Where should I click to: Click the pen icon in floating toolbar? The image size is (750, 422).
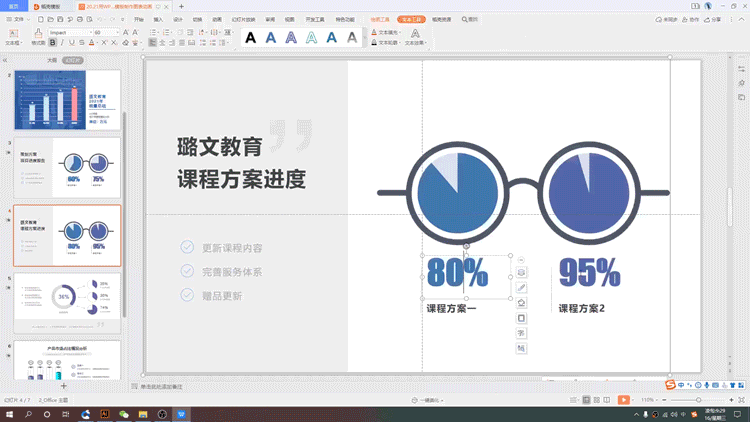tap(521, 288)
